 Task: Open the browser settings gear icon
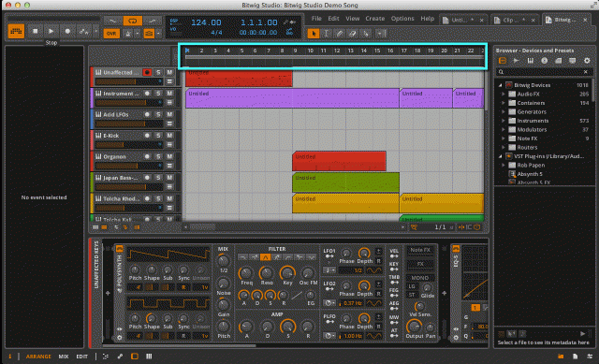(587, 61)
